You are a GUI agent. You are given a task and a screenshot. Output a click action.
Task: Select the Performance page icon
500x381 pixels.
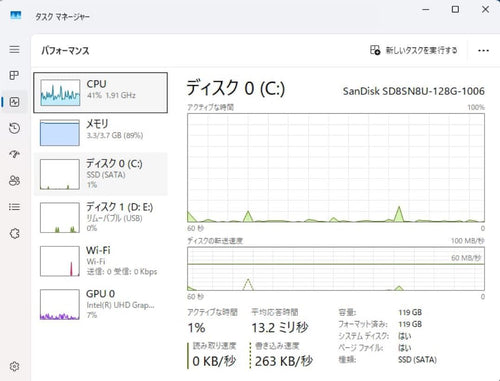(x=14, y=102)
